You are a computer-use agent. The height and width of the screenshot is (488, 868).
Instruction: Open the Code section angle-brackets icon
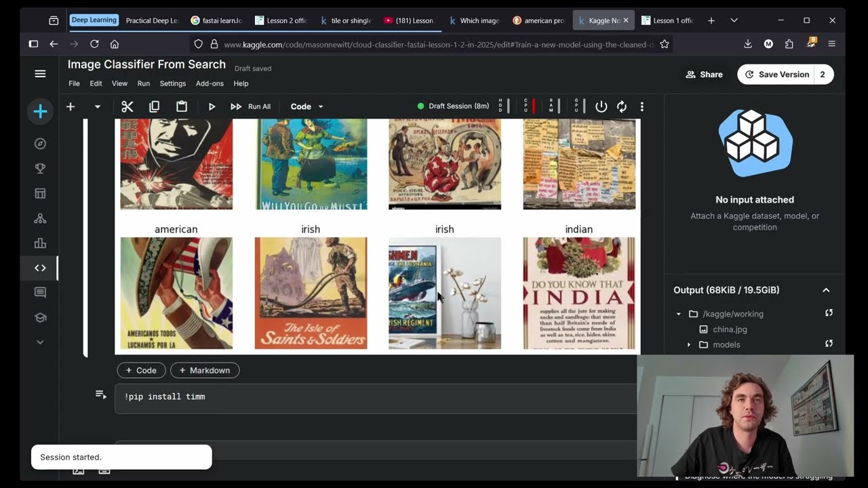(40, 268)
